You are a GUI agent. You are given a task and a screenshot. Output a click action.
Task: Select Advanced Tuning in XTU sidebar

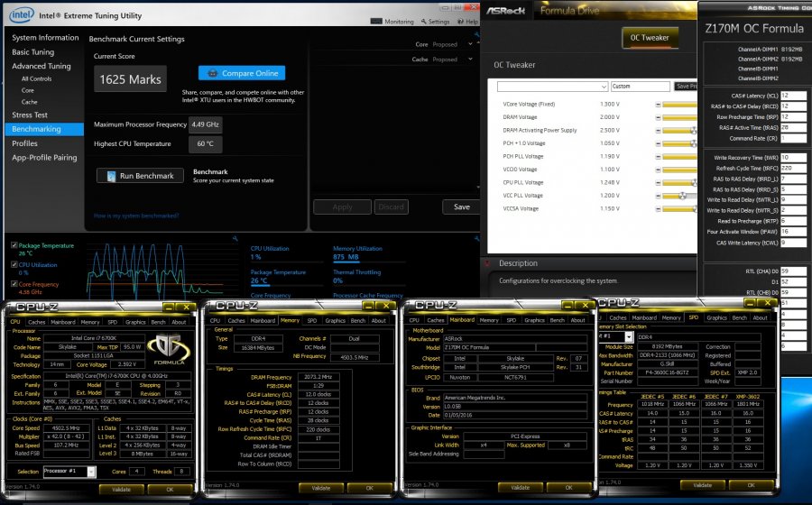coord(42,66)
